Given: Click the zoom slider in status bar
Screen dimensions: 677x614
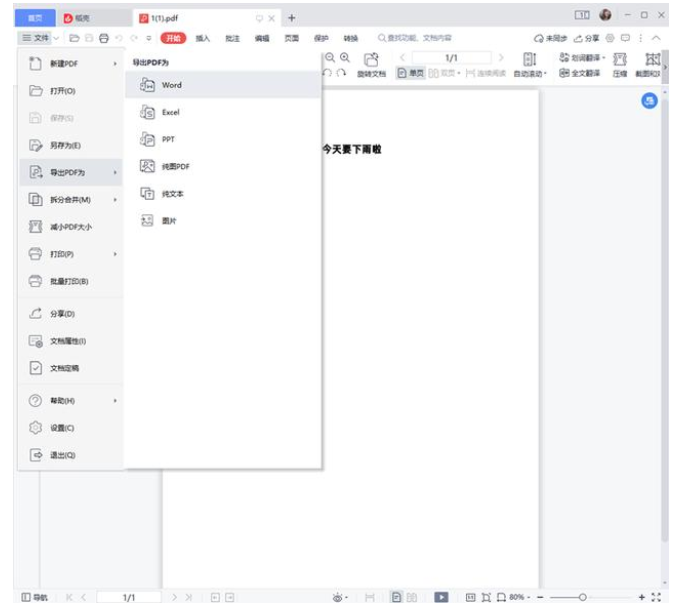Looking at the screenshot, I should pos(583,598).
